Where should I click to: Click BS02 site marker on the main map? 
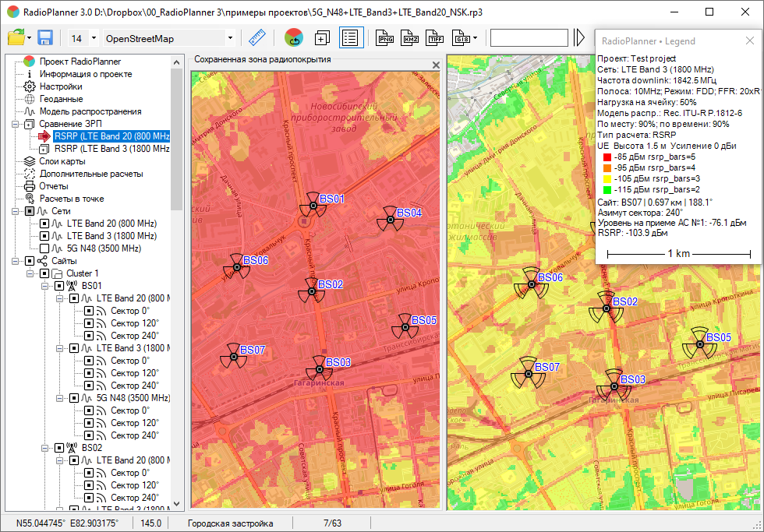[x=607, y=308]
